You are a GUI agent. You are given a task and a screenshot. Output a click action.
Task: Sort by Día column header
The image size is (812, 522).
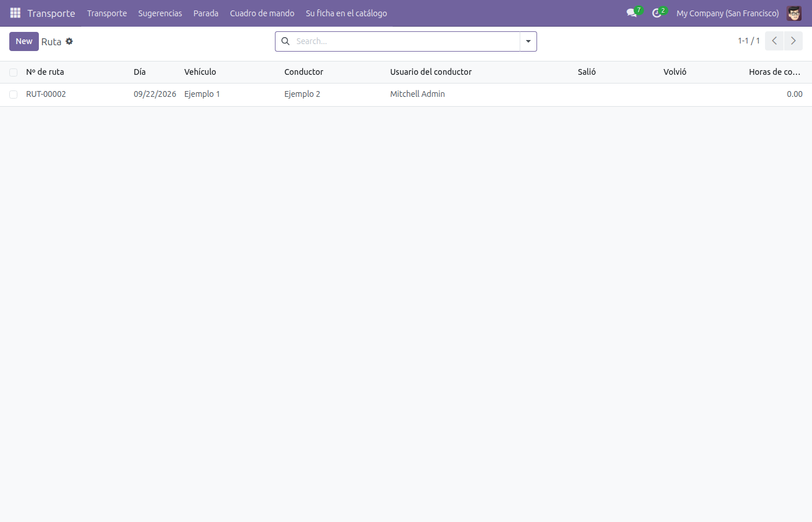click(140, 72)
